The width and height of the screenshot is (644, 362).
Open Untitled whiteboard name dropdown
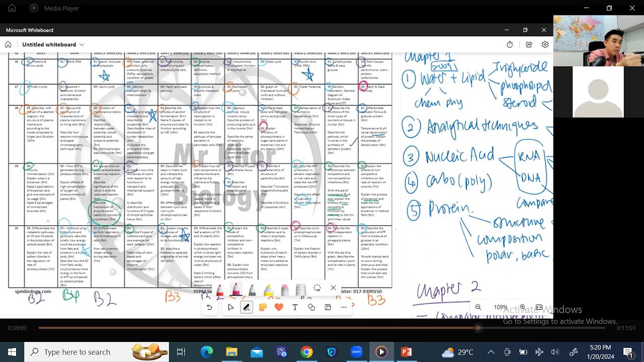pyautogui.click(x=53, y=45)
